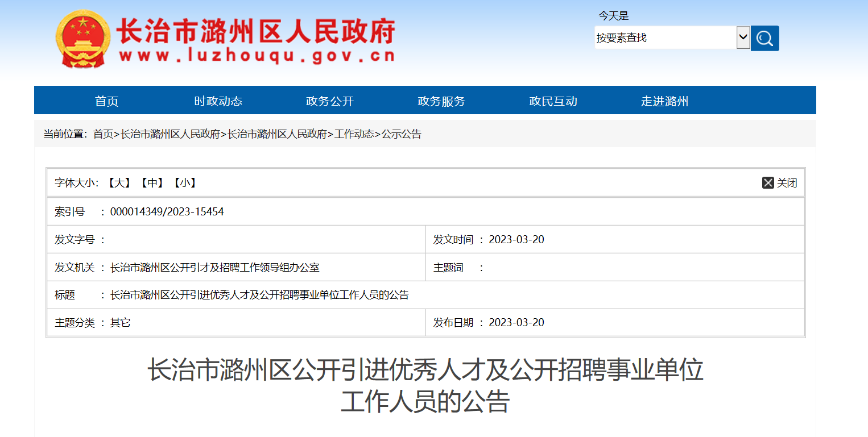Choose 政民互动 in the navigation bar
Image resolution: width=868 pixels, height=437 pixels.
pos(553,101)
